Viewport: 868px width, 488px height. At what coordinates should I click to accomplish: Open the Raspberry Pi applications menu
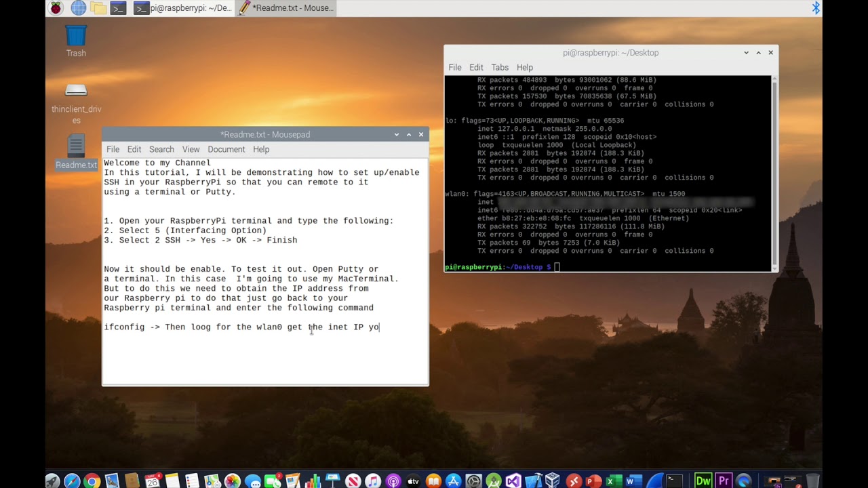56,8
